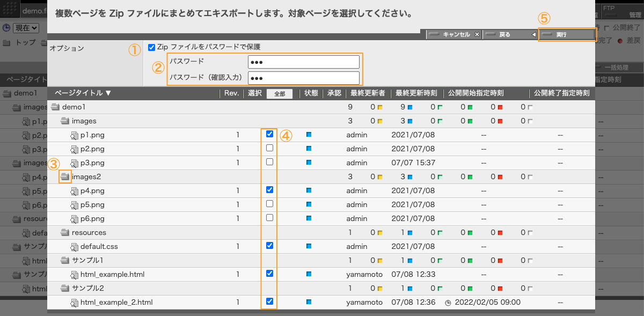Click the blue status icon for p4.png
Image resolution: width=644 pixels, height=316 pixels.
pyautogui.click(x=309, y=190)
